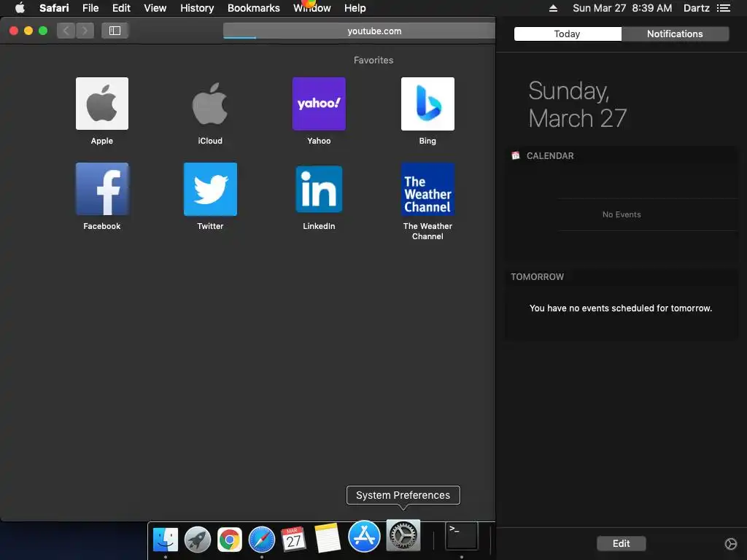Click the 'Favorites' heading text
The image size is (747, 560).
373,60
